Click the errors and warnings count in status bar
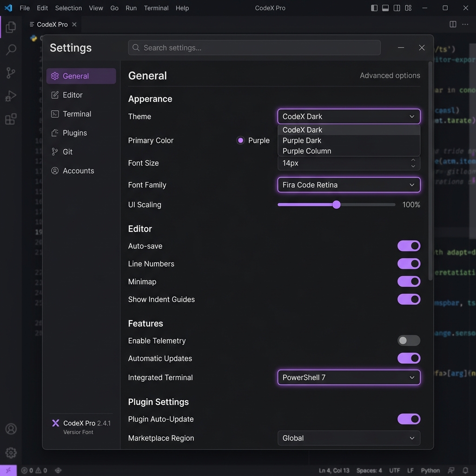The width and height of the screenshot is (476, 476). tap(34, 470)
